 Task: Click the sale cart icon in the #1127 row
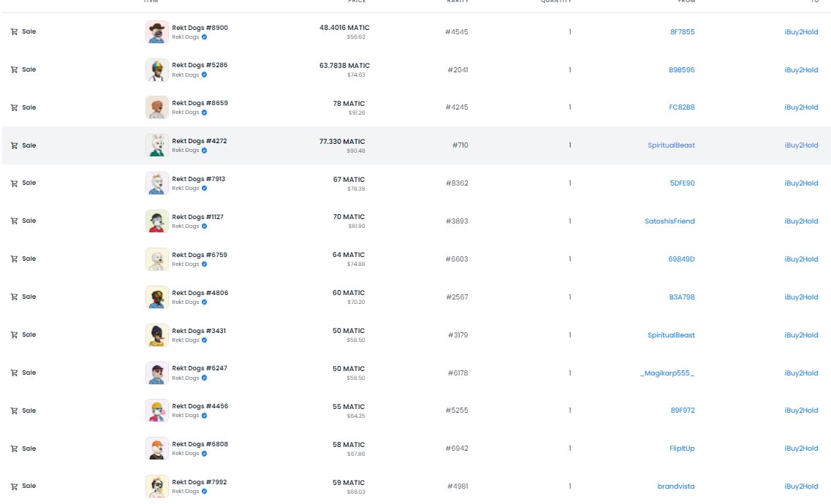pos(15,221)
